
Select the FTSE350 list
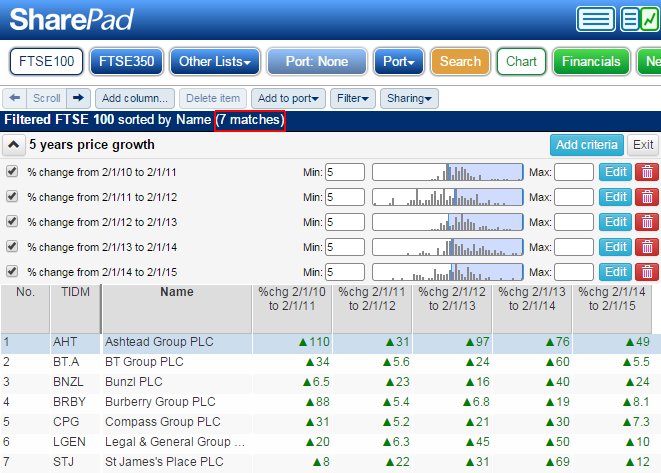pos(126,62)
